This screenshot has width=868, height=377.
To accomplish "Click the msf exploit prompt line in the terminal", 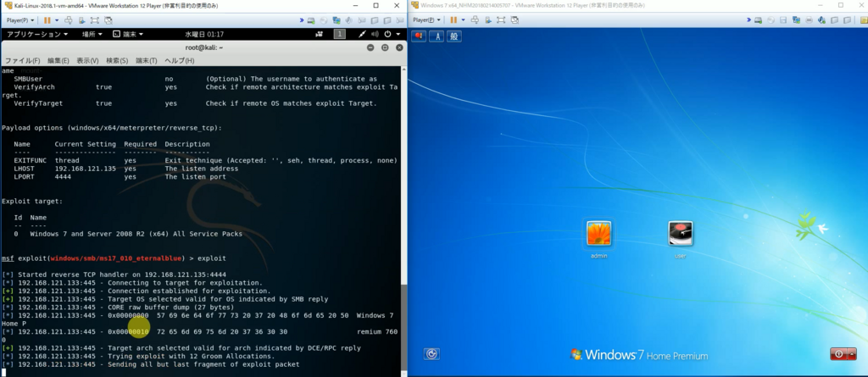I will (x=114, y=258).
